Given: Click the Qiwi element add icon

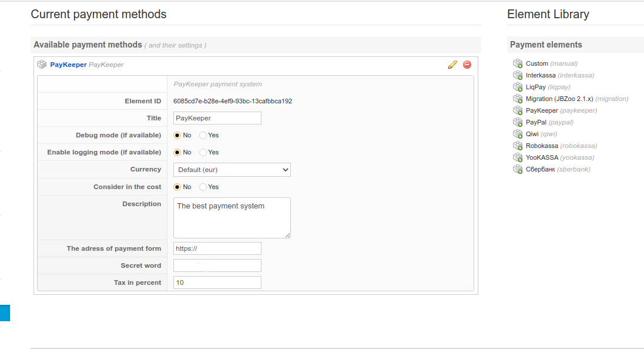Looking at the screenshot, I should 518,134.
